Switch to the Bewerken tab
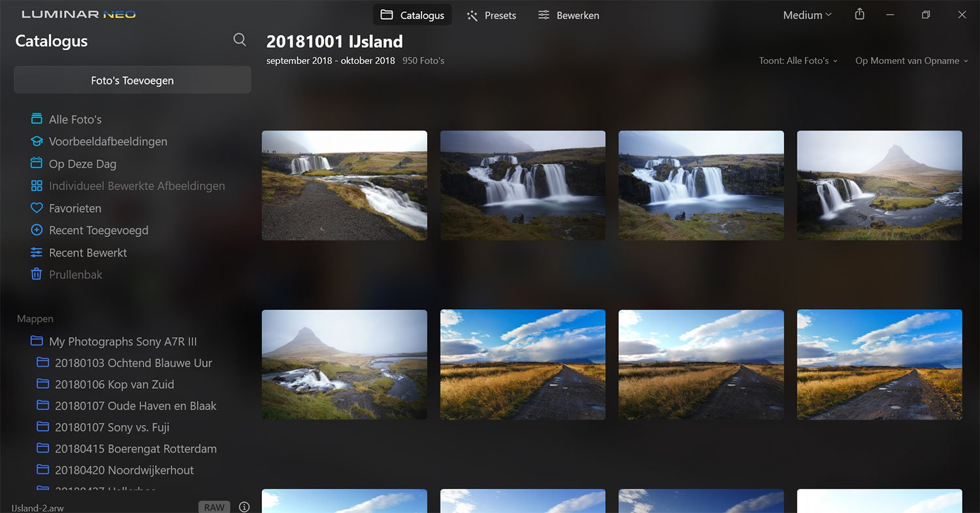The width and height of the screenshot is (980, 513). point(568,15)
